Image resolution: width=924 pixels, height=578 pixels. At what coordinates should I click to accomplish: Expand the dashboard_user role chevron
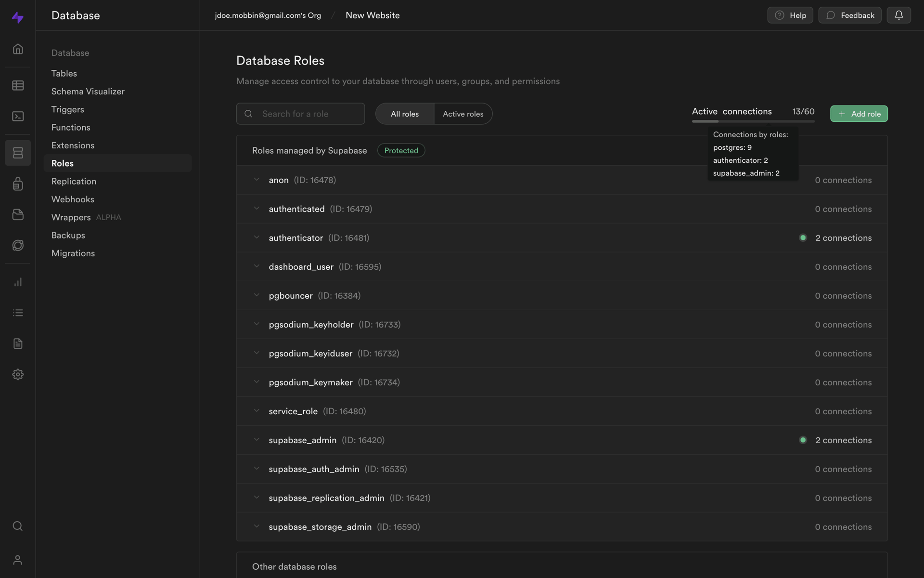[x=257, y=266]
